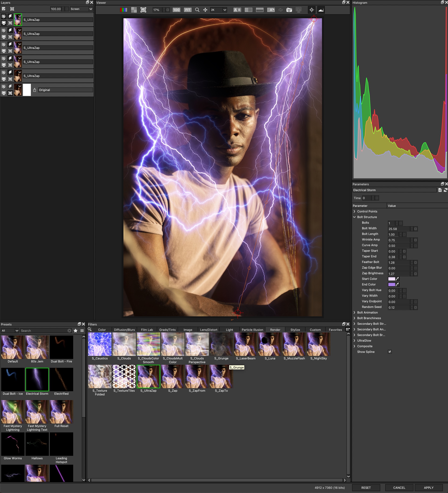448x493 pixels.
Task: Toggle the lightning enable icon on top S_UltraZap layer
Action: pos(10,16)
